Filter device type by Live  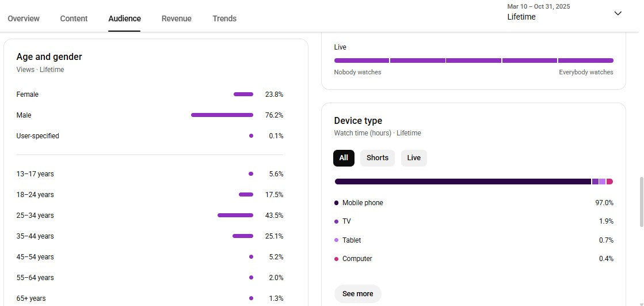414,158
